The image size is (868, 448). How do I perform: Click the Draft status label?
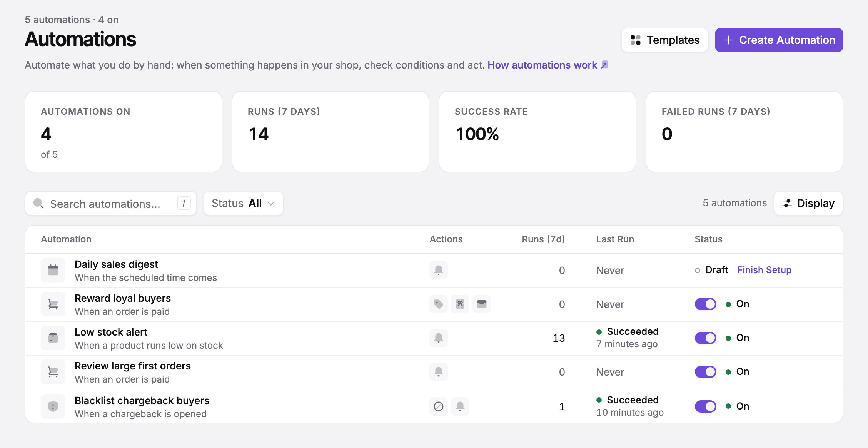click(x=711, y=270)
